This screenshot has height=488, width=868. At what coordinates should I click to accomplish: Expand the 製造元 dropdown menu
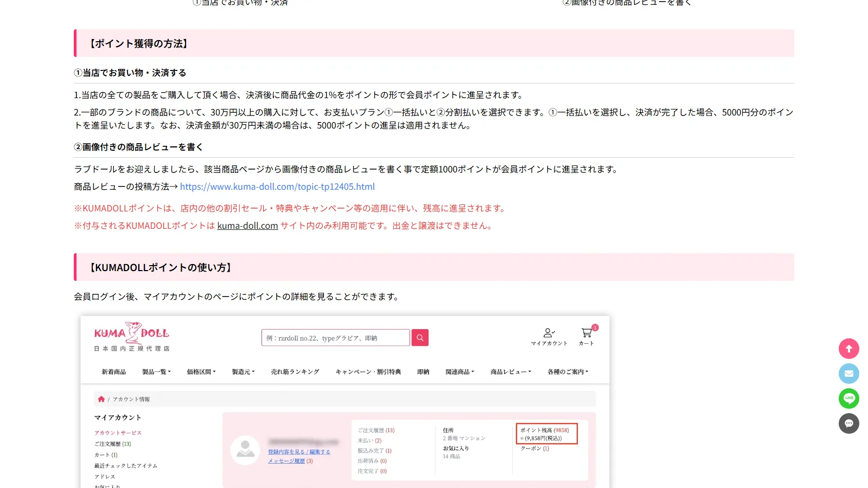[243, 371]
